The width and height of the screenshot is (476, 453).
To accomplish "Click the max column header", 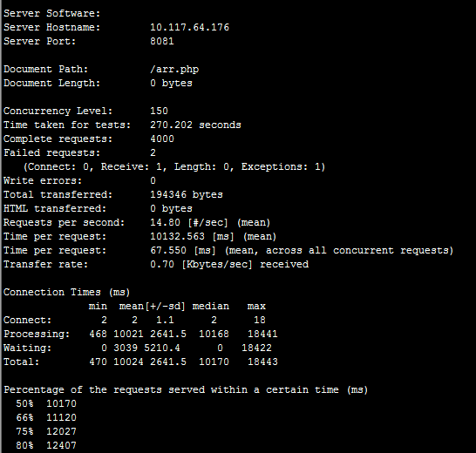I will tap(256, 306).
